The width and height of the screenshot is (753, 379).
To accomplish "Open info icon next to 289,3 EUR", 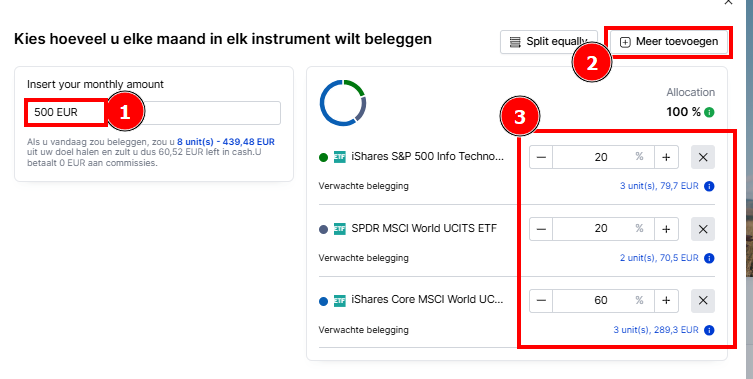I will [709, 330].
